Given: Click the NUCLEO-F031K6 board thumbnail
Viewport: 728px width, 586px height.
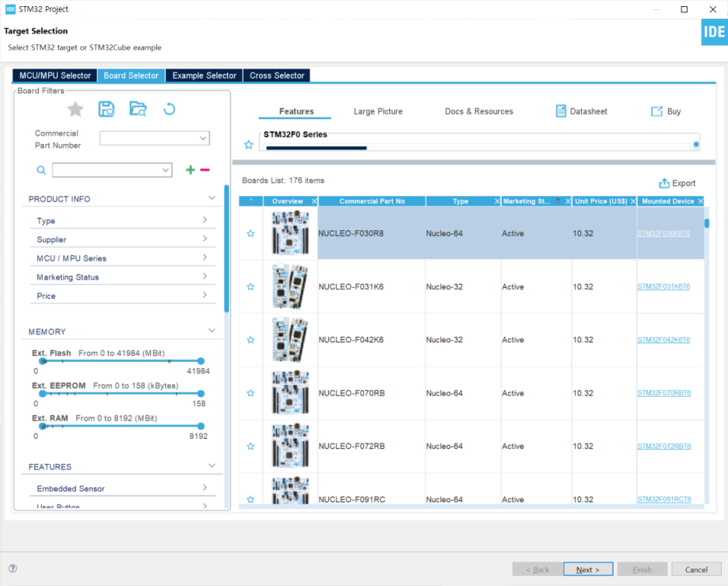Looking at the screenshot, I should point(290,286).
